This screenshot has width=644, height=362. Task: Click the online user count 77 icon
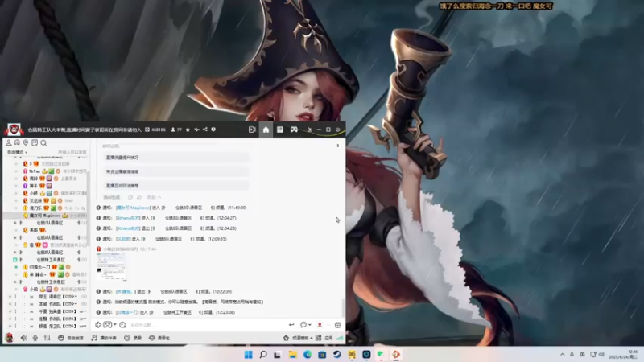(x=173, y=130)
